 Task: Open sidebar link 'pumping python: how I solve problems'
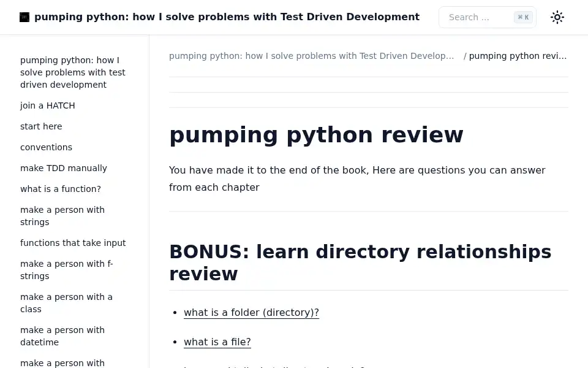coord(73,72)
